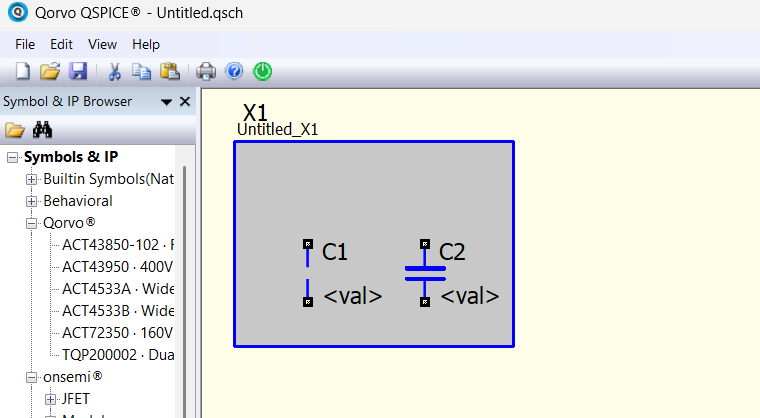Click the Paste clipboard icon
The height and width of the screenshot is (418, 760).
click(x=169, y=71)
